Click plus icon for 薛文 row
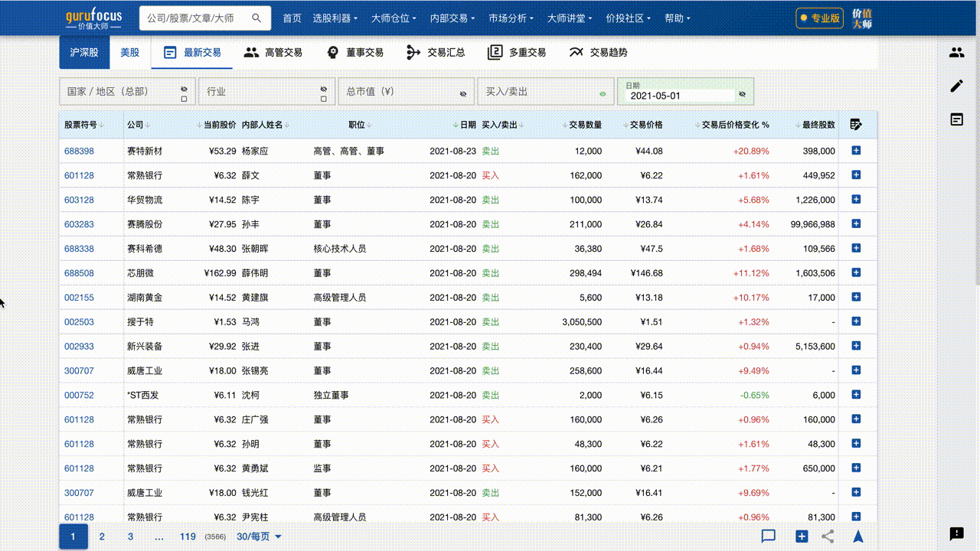This screenshot has height=551, width=980. point(856,175)
